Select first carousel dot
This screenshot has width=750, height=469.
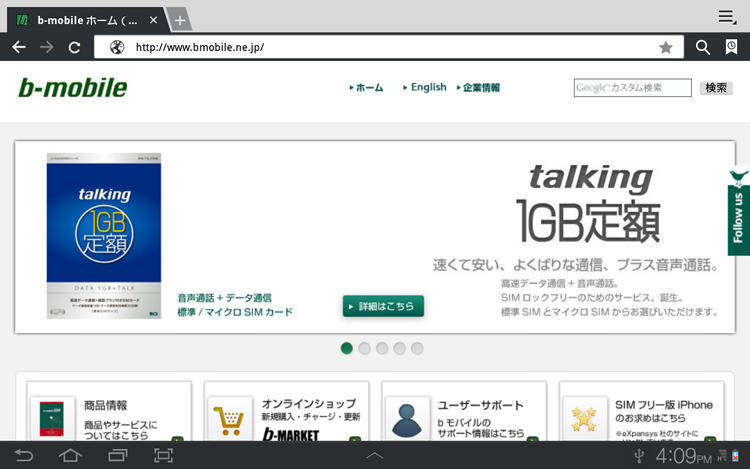(x=347, y=349)
